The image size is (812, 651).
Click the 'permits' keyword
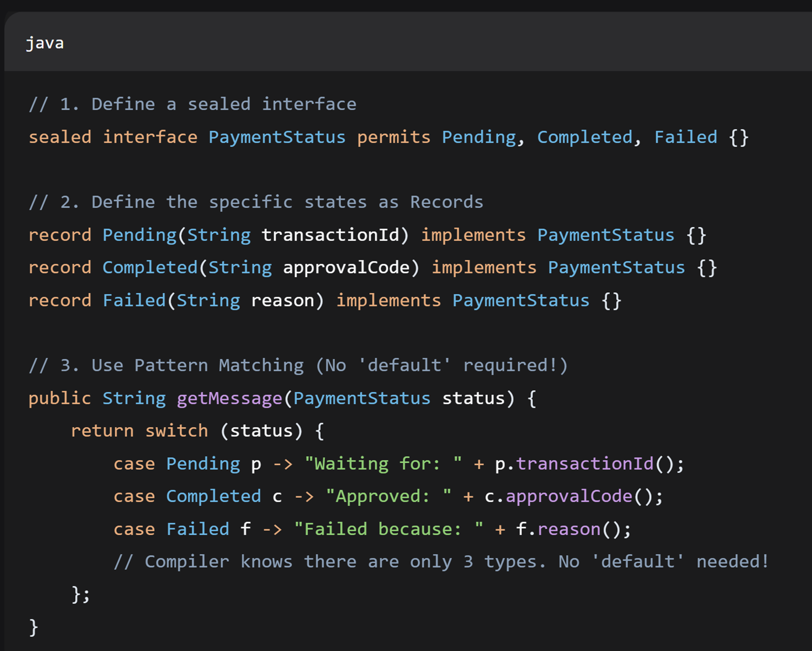pos(394,137)
